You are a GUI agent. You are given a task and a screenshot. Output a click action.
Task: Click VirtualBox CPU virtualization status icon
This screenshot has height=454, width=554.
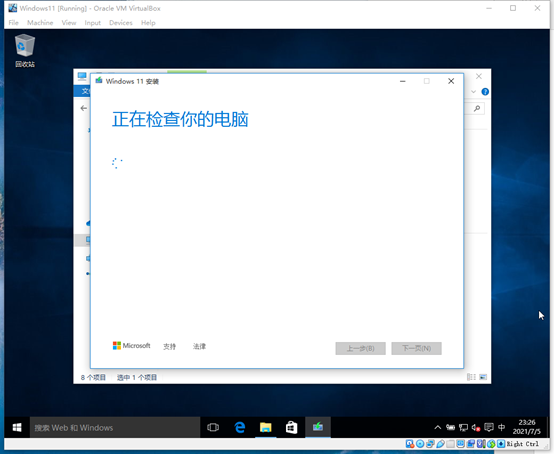tap(481, 444)
